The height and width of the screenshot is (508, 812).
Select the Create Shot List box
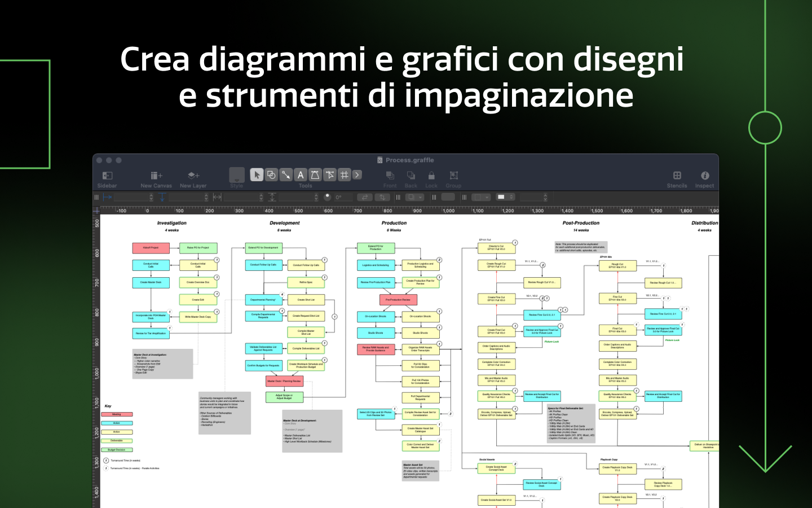(306, 300)
